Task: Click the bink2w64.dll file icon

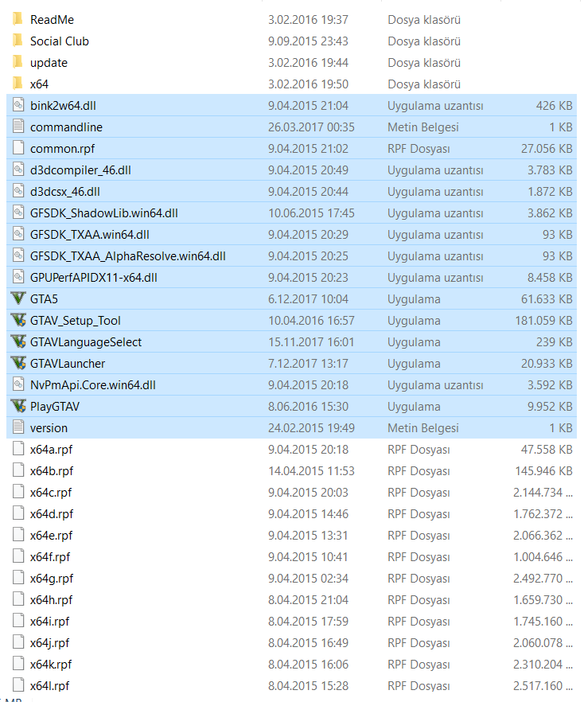Action: [18, 105]
